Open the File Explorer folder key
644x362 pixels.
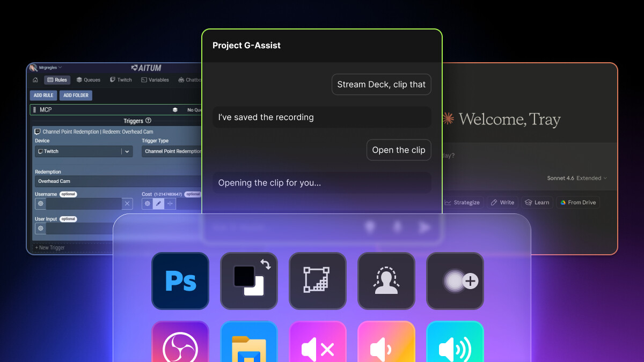click(249, 342)
